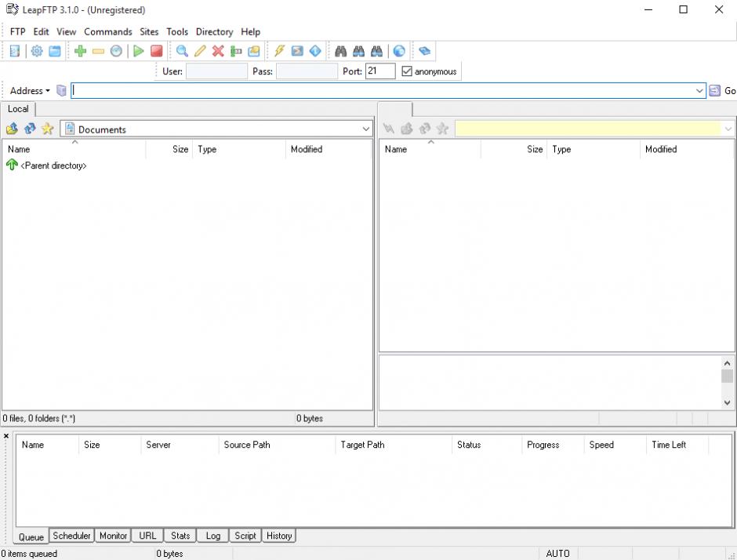Select the Queue tab
Image resolution: width=737 pixels, height=560 pixels.
31,536
